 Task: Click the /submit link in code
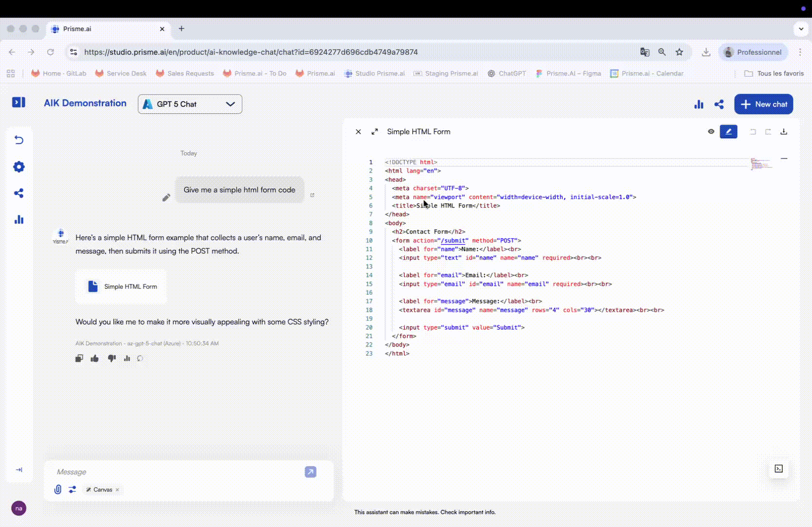tap(453, 241)
